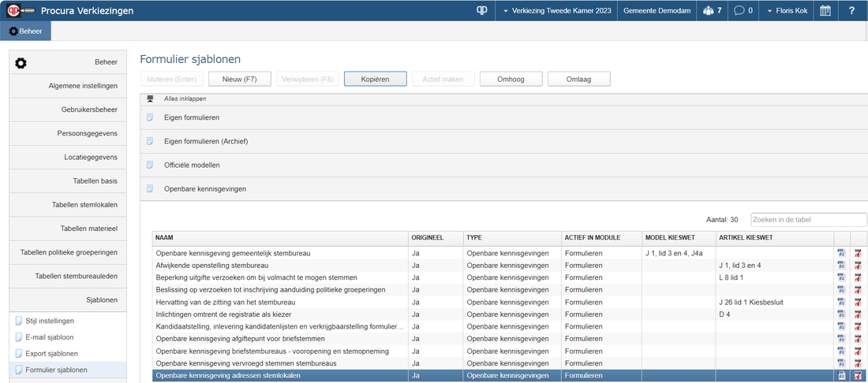The height and width of the screenshot is (383, 868).
Task: Open Word document for vervroegd stemmen stembureaus row
Action: (842, 363)
